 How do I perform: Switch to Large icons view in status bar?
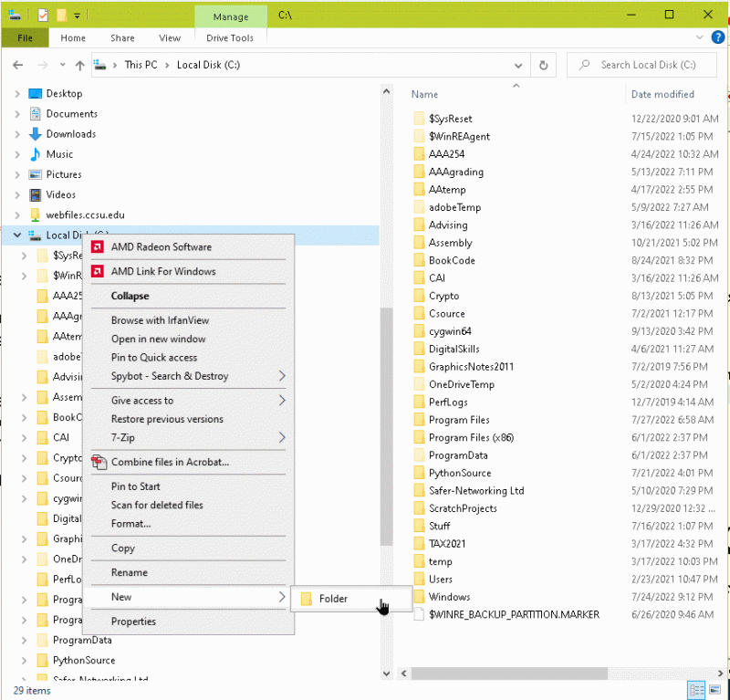(x=714, y=690)
